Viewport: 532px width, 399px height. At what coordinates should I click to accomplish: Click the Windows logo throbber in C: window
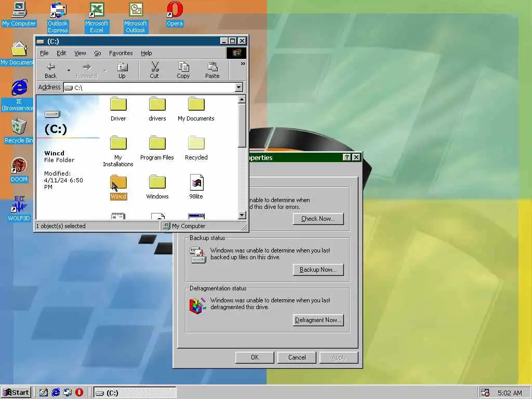tap(236, 53)
